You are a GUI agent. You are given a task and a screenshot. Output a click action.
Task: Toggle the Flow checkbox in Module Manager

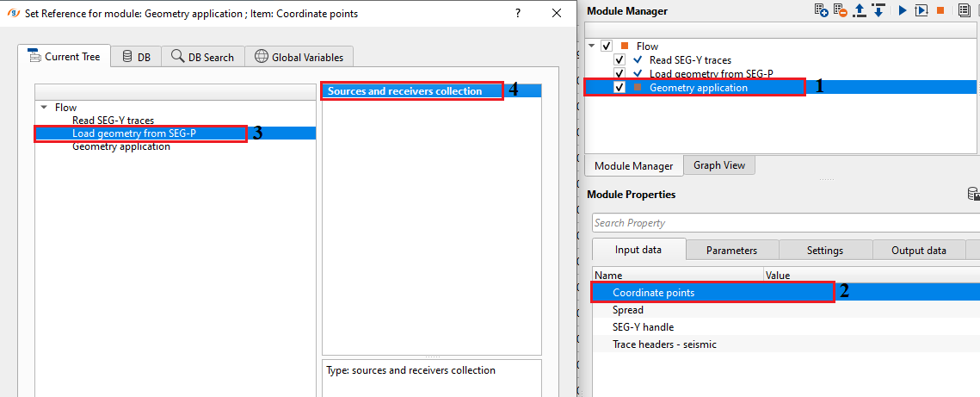pos(607,46)
